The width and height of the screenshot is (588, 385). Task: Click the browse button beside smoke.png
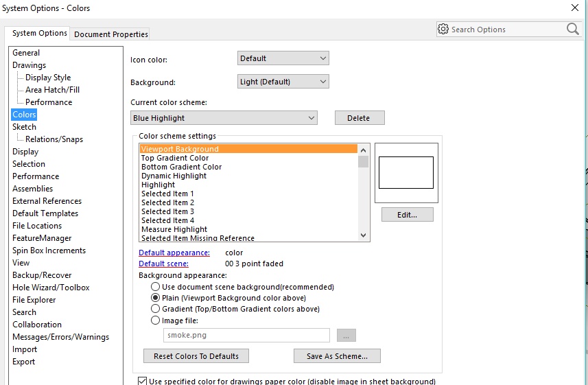point(346,336)
